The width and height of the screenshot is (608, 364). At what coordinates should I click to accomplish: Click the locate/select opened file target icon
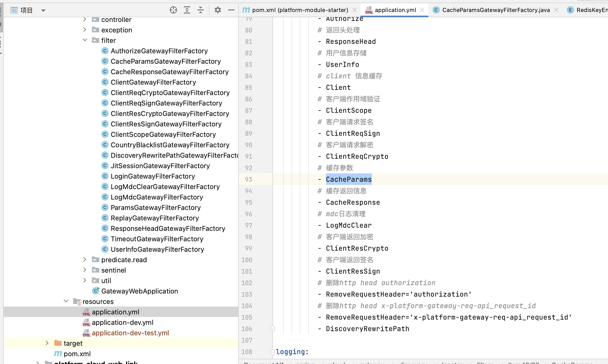(173, 10)
